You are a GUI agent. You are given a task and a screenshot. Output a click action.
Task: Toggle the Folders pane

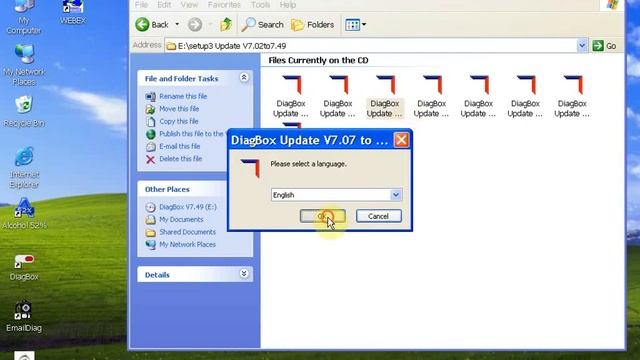coord(312,24)
